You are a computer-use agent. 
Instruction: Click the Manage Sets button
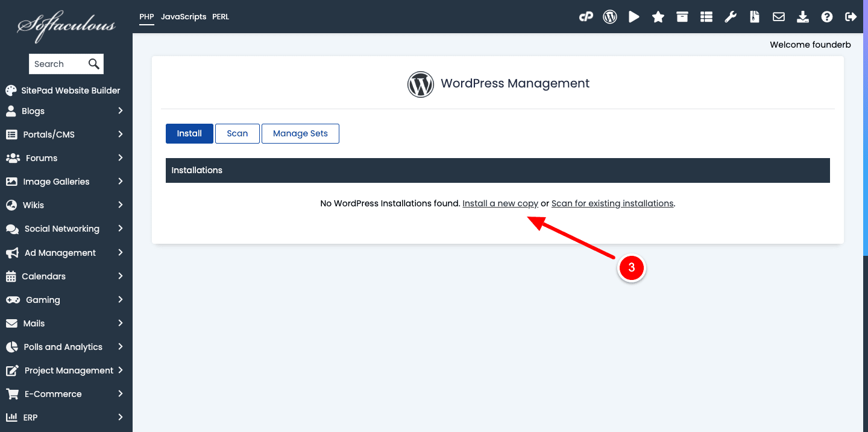(x=300, y=133)
